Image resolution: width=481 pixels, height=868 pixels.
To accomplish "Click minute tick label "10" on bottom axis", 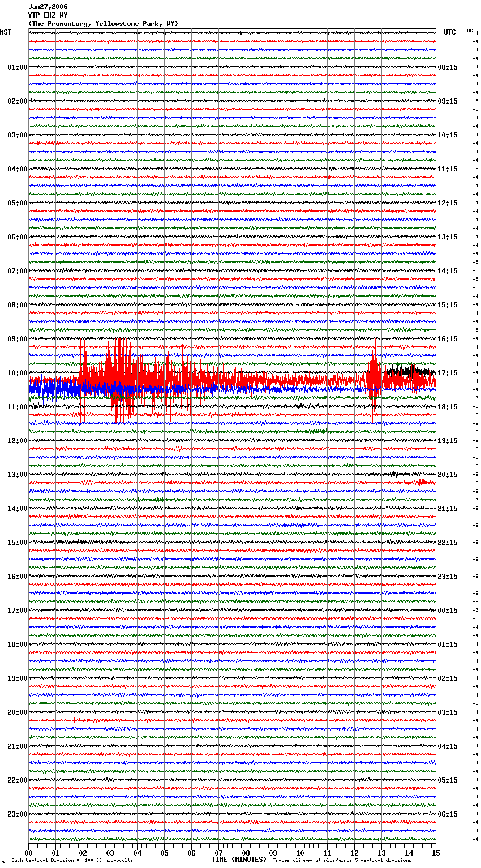I will 300,853.
